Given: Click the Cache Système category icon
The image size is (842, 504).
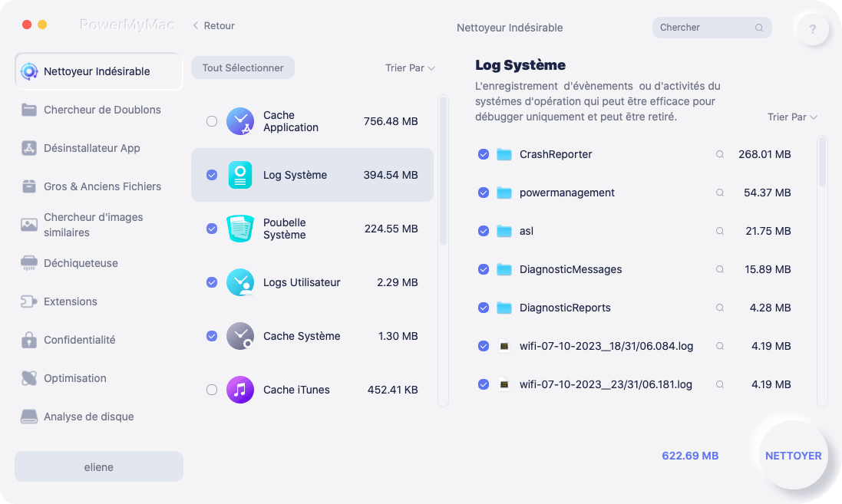Looking at the screenshot, I should [x=240, y=336].
